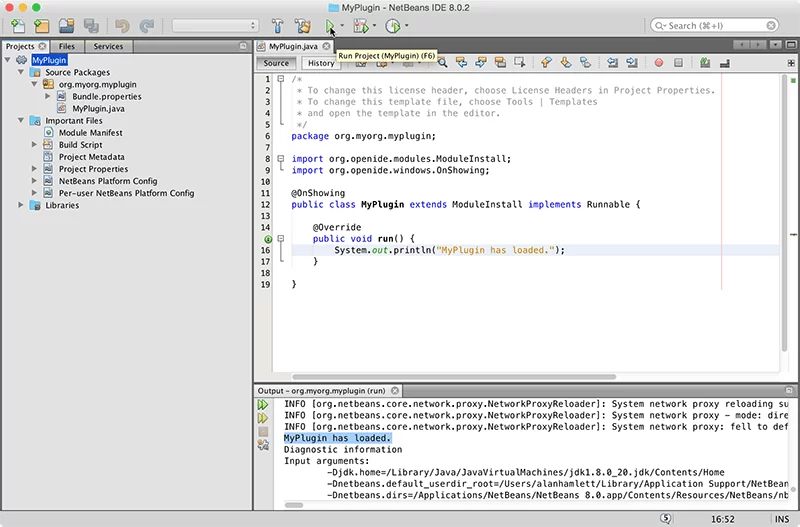Click Toggle Rectangular Selection icon
The height and width of the screenshot is (527, 800).
(x=519, y=63)
